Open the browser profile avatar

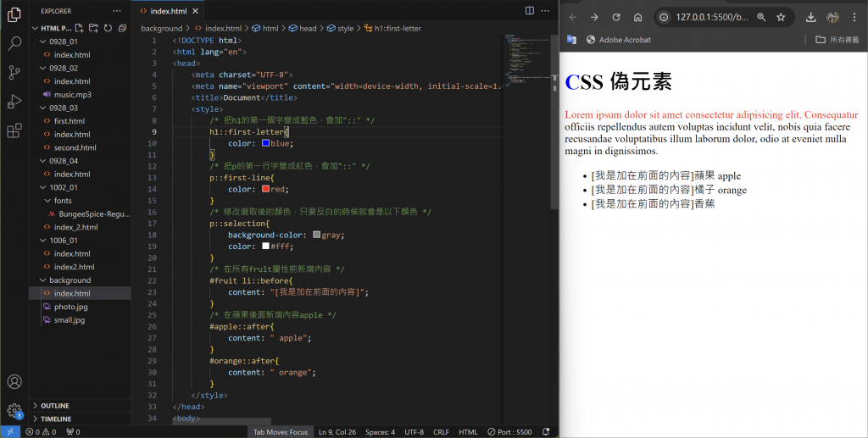coord(832,17)
